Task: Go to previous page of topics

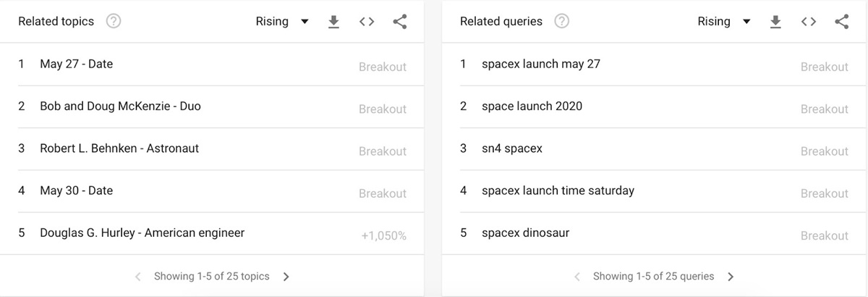Action: [138, 276]
